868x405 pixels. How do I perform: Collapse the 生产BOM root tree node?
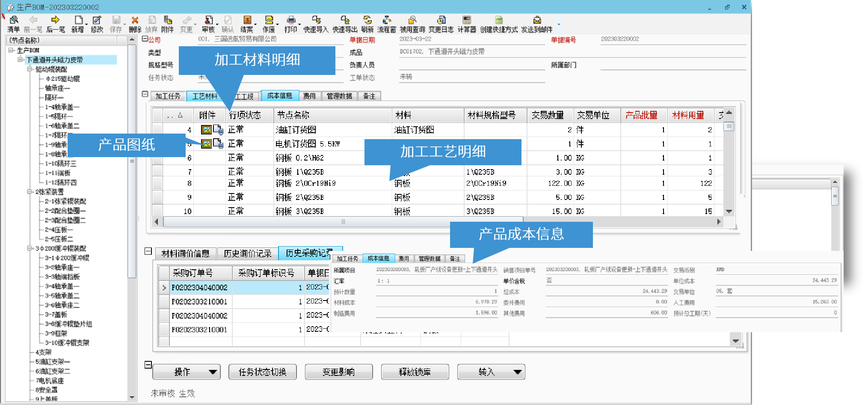pos(11,50)
